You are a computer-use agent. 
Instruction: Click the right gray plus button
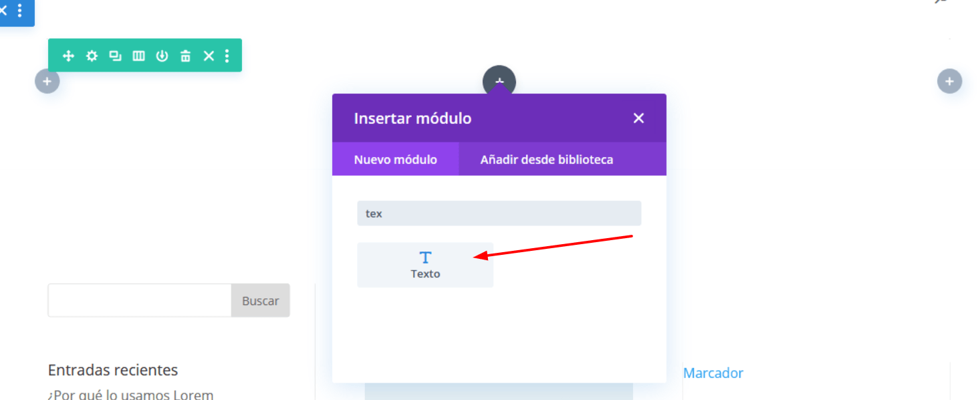point(949,82)
